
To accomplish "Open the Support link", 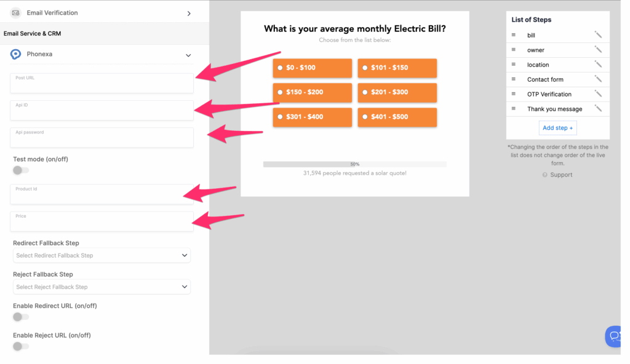I will [x=560, y=175].
